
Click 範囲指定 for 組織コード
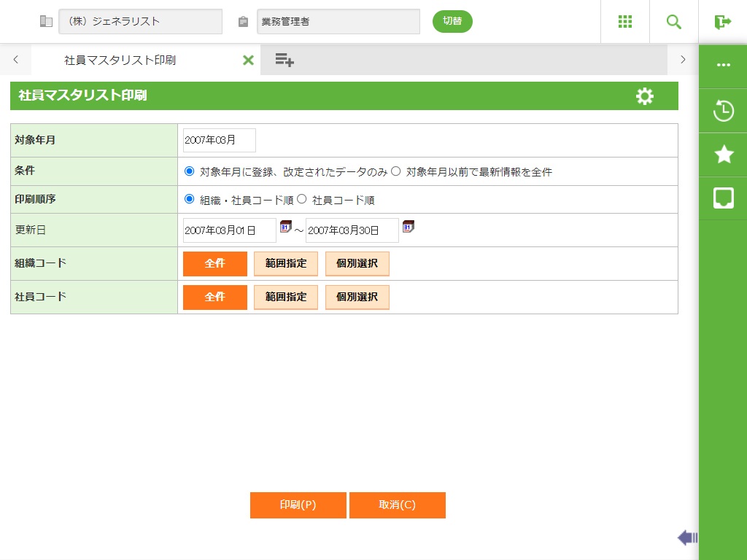pos(286,264)
